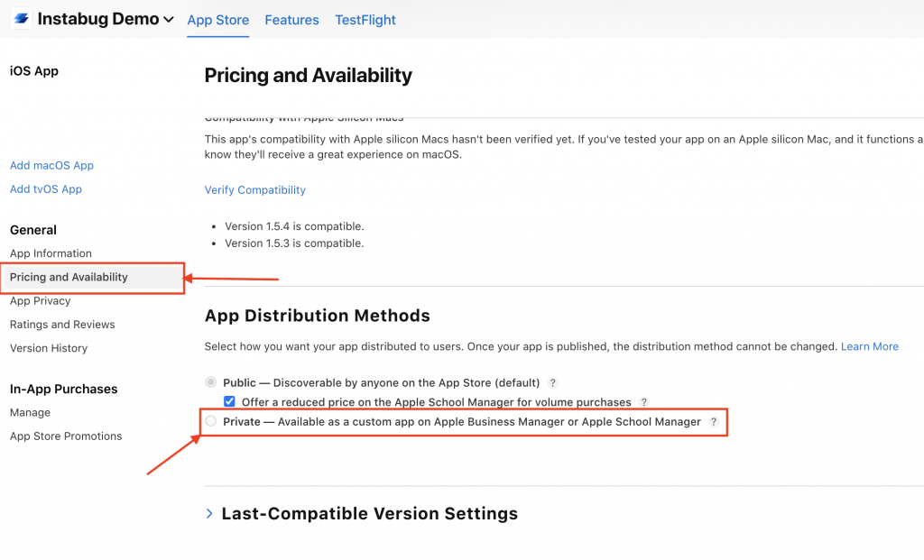
Task: Open App Store Promotions in the sidebar
Action: (x=66, y=436)
